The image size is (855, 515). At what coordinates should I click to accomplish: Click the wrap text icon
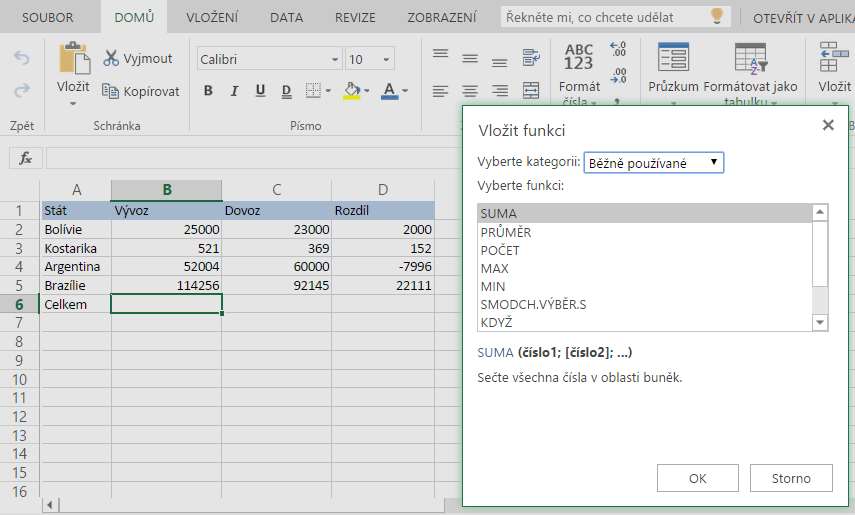tap(531, 57)
